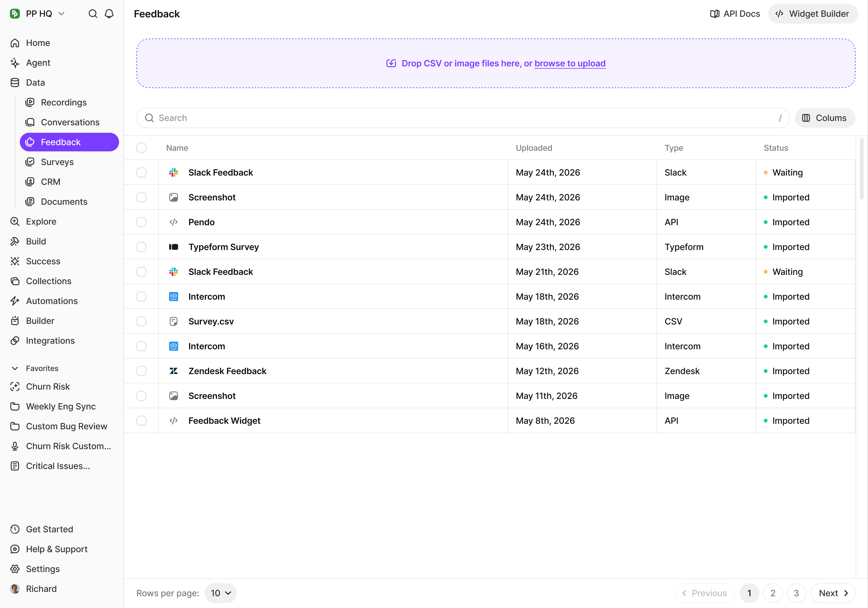The image size is (868, 608).
Task: Click the Intercom icon in May 16th row
Action: pyautogui.click(x=174, y=346)
